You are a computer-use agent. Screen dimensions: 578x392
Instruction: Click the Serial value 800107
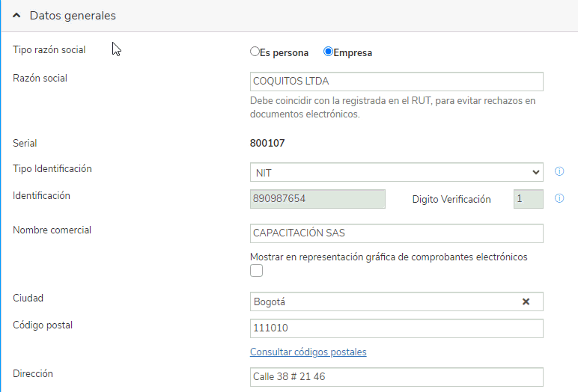267,143
